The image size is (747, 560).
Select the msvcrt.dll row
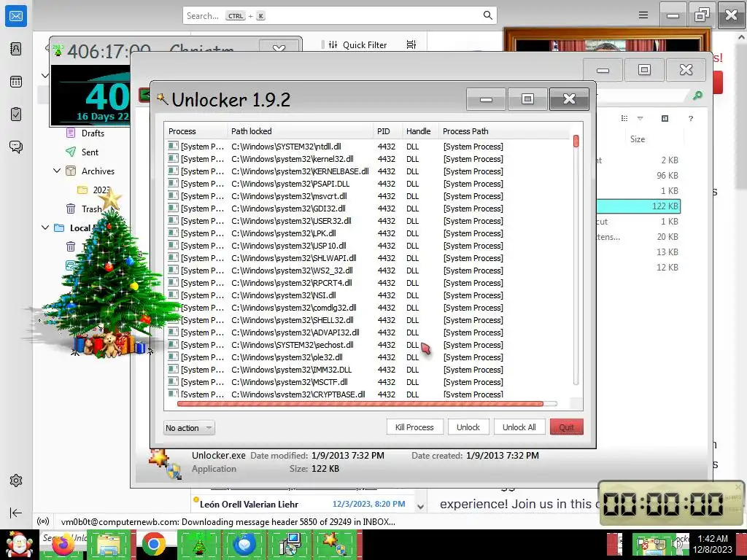[368, 196]
